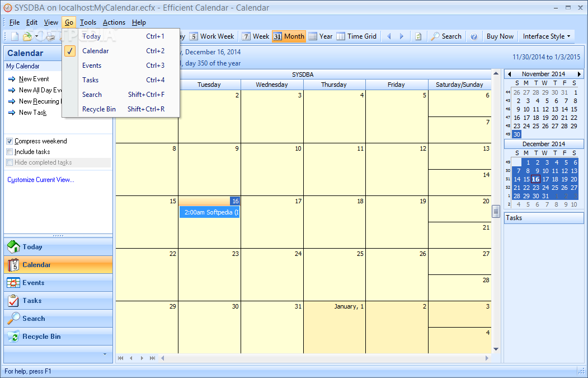Click horizontal scrollbar right arrow
The height and width of the screenshot is (378, 588).
(487, 358)
